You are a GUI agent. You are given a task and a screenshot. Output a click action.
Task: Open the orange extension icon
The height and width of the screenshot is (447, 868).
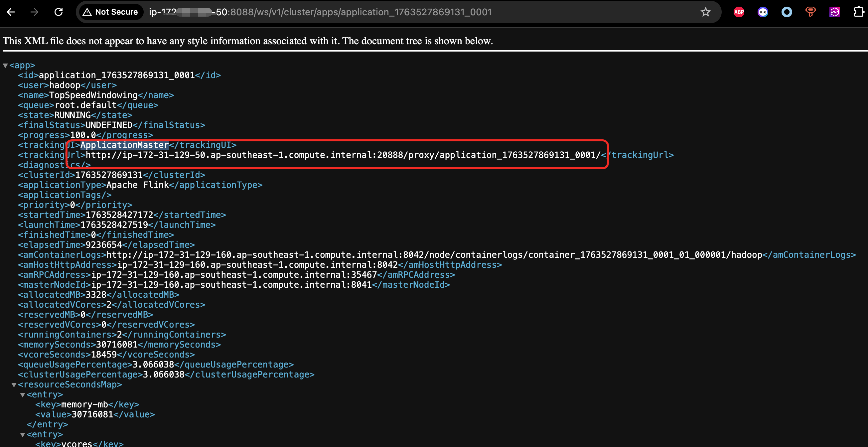(x=810, y=12)
